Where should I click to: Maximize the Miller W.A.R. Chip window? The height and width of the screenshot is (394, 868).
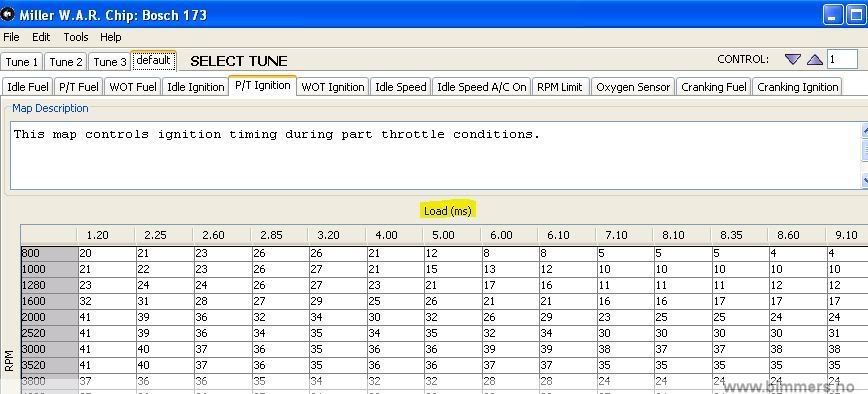coord(856,14)
